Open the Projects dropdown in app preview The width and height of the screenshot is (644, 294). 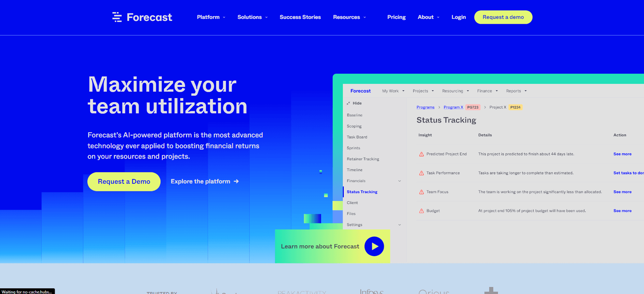pyautogui.click(x=423, y=91)
